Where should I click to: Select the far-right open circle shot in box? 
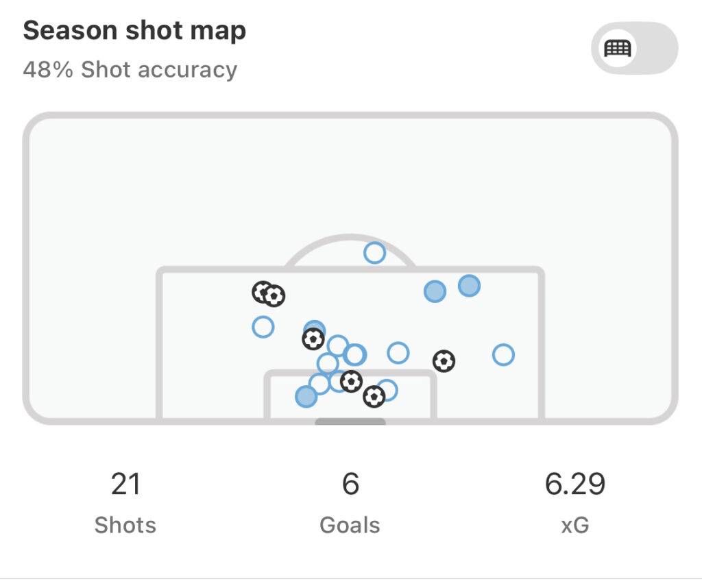[x=503, y=354]
